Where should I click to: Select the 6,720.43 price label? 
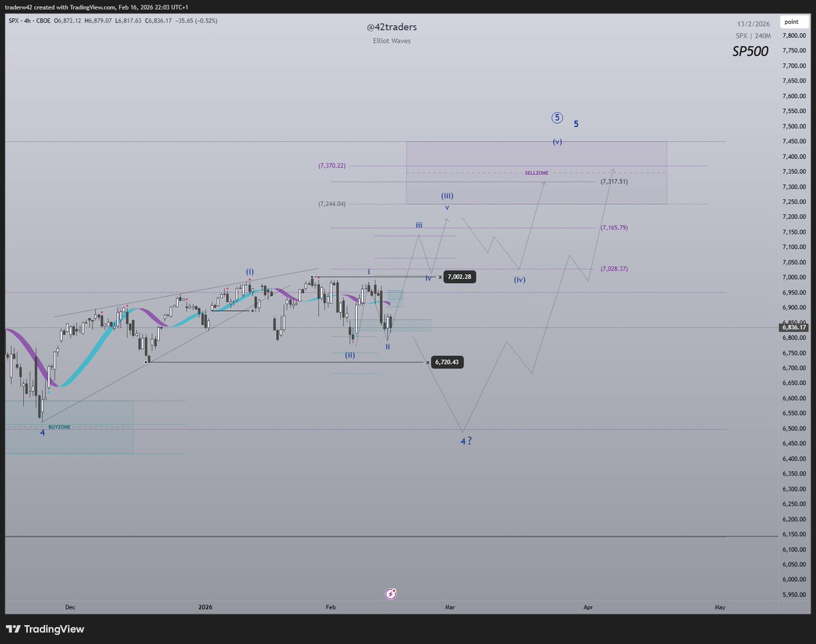click(x=447, y=362)
